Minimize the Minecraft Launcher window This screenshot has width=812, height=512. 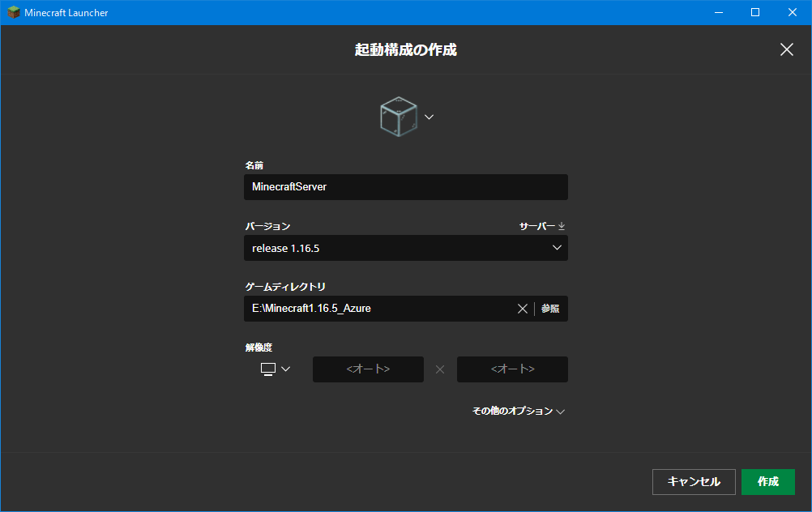point(719,12)
